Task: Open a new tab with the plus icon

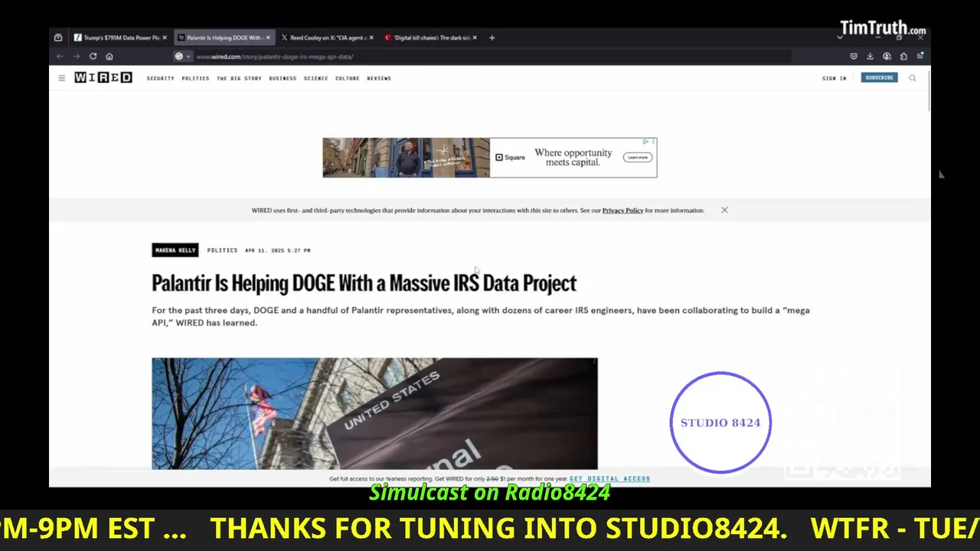Action: (x=492, y=37)
